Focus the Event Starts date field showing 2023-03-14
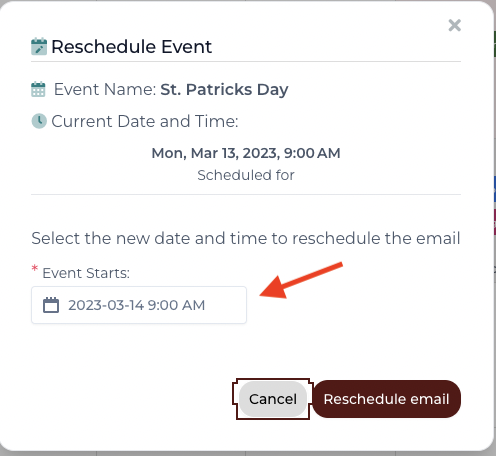This screenshot has width=496, height=456. 139,305
